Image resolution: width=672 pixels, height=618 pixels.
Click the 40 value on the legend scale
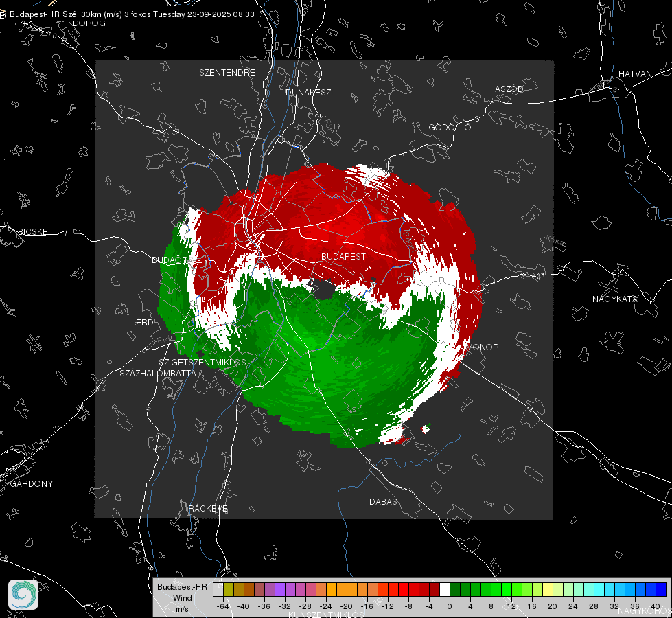656,606
